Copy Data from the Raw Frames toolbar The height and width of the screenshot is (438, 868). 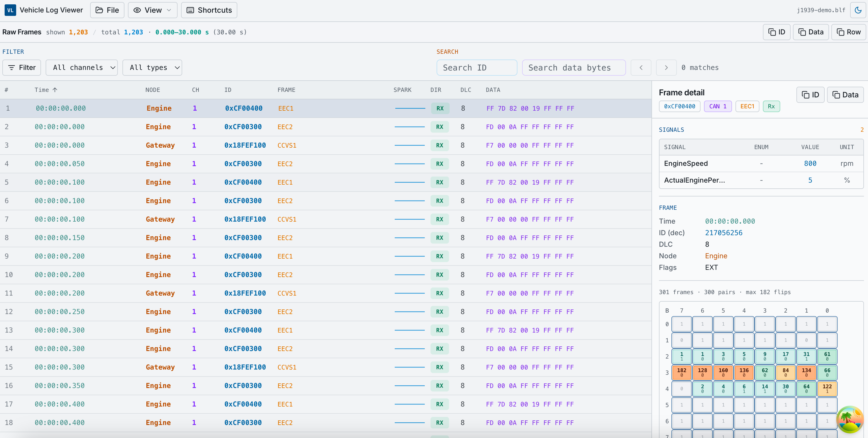(811, 32)
